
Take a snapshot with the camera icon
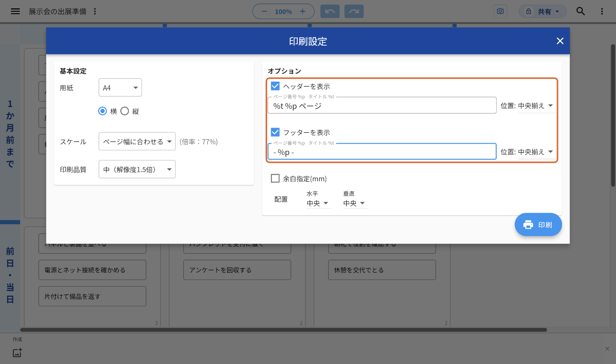500,11
